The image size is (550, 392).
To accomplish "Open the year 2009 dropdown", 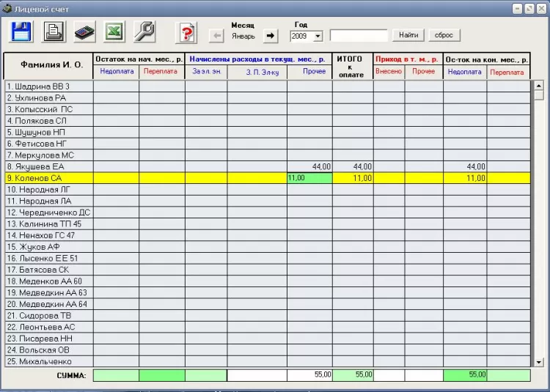I will point(318,36).
